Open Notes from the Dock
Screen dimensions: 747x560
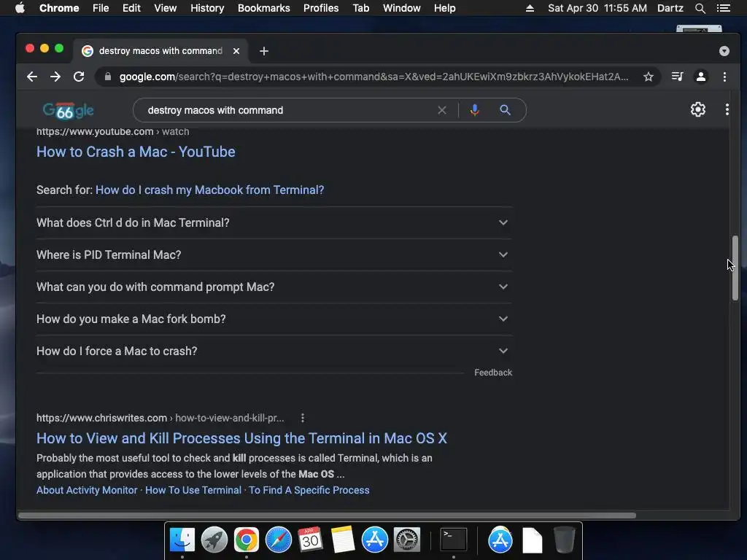tap(342, 540)
